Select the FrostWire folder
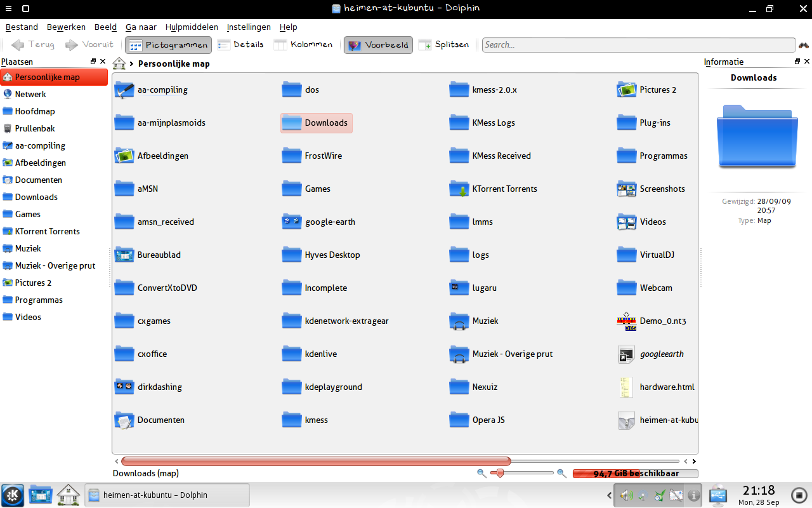 (x=311, y=156)
